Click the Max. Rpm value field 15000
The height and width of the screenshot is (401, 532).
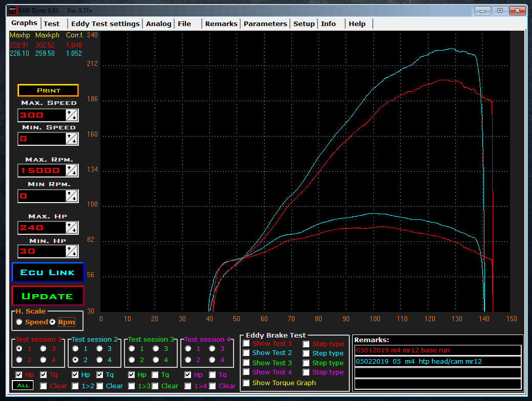42,170
